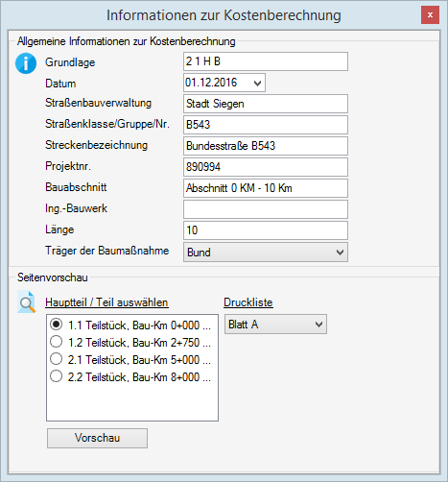Click the Grundlage input field
Image resolution: width=448 pixels, height=482 pixels.
coord(266,61)
